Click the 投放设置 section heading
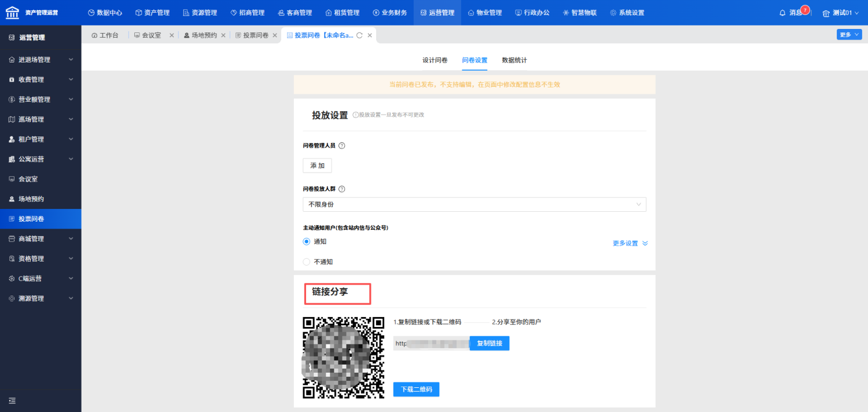868x412 pixels. click(330, 115)
